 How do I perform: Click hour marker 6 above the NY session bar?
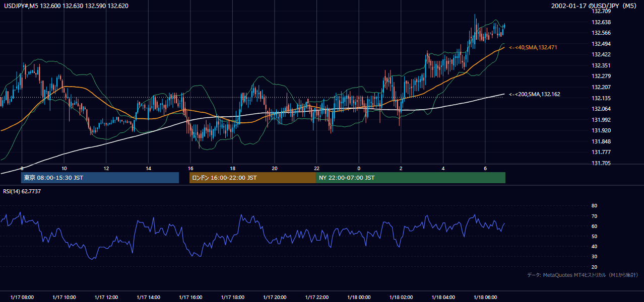[x=485, y=168]
